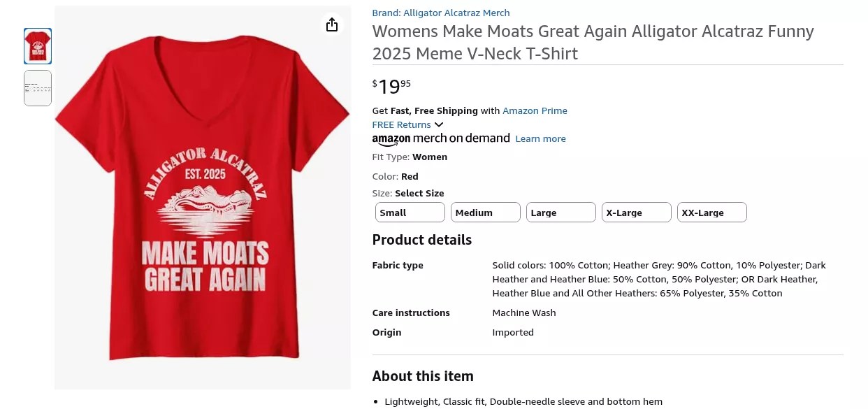Viewport: 868px width, 409px height.
Task: Click the product title text
Action: [x=593, y=43]
